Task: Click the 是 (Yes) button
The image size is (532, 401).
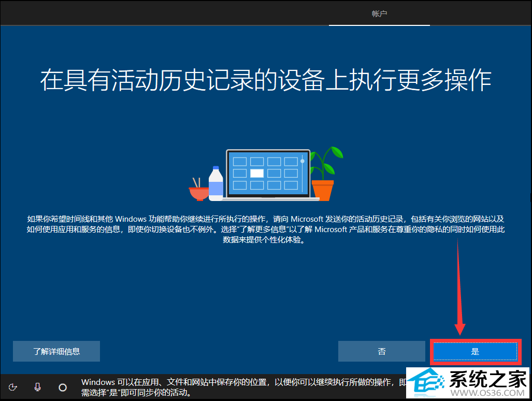Action: 476,351
